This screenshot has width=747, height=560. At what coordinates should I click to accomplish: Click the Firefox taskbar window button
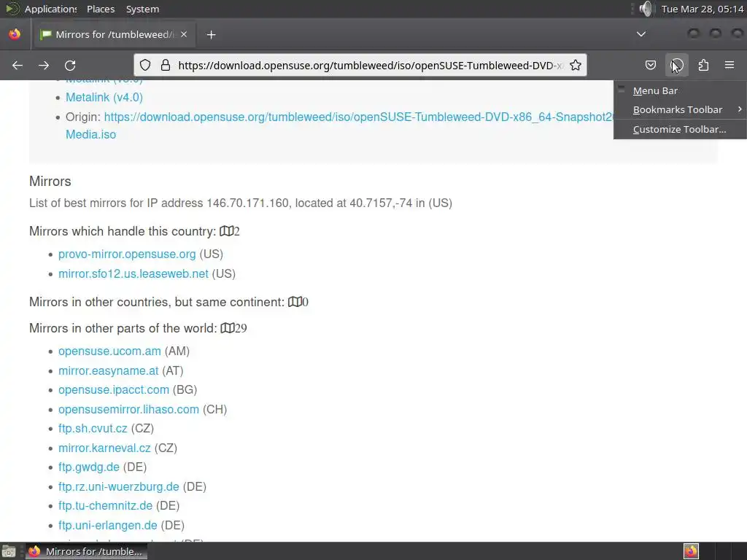[86, 551]
